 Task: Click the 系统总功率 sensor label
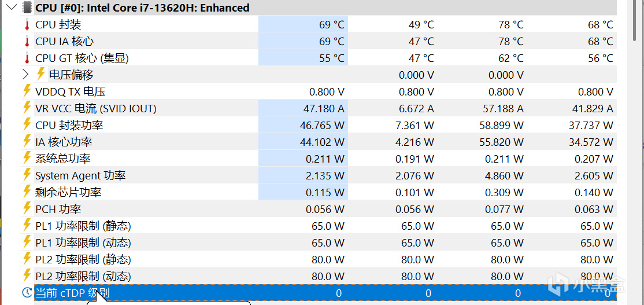tap(63, 159)
